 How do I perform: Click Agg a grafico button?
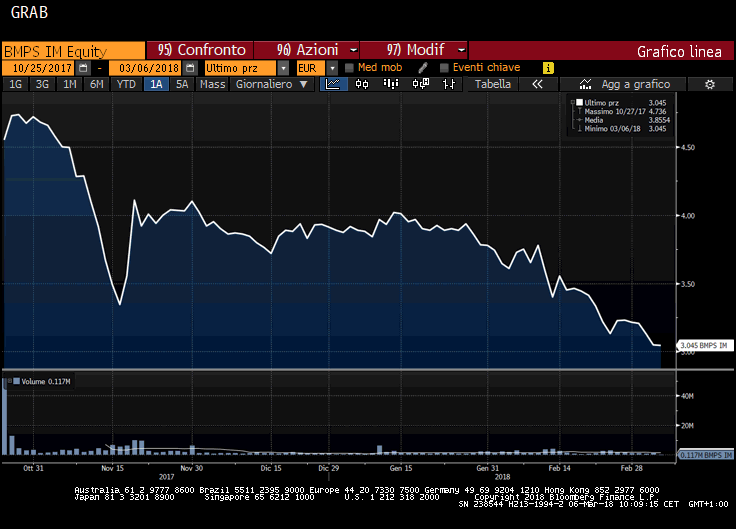click(623, 84)
